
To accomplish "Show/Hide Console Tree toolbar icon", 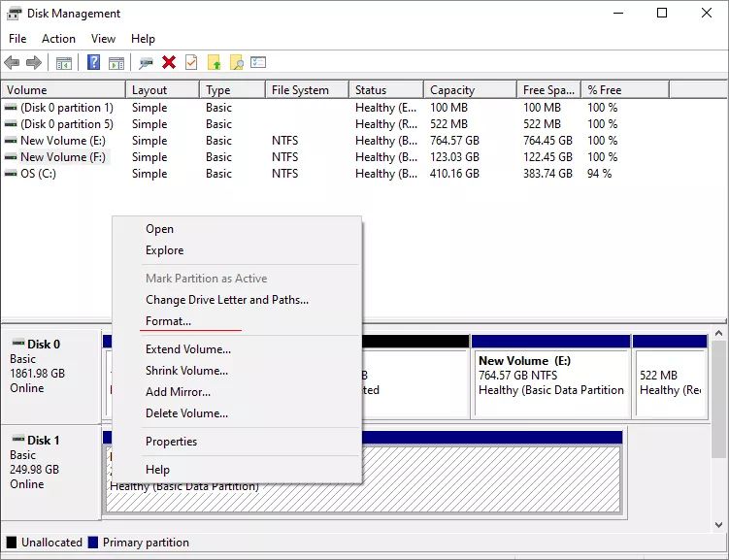I will (x=64, y=62).
